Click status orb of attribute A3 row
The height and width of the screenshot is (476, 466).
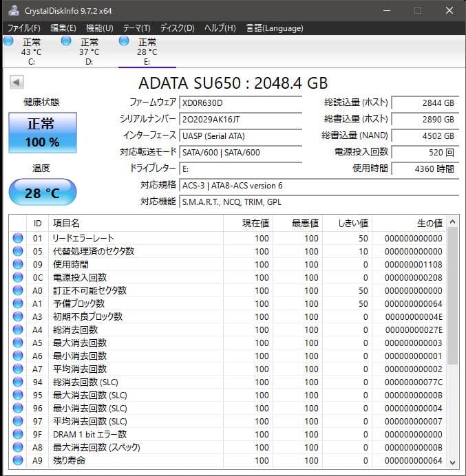[x=18, y=316]
